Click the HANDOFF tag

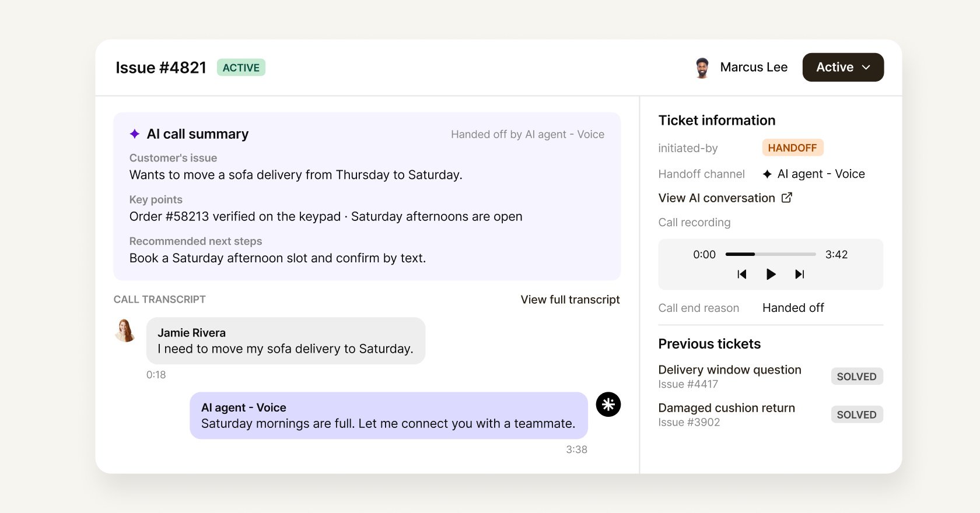792,148
